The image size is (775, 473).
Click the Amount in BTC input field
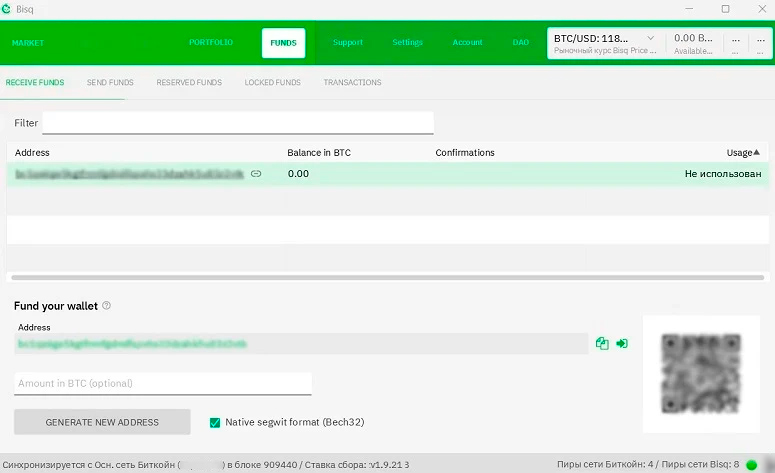[x=163, y=383]
